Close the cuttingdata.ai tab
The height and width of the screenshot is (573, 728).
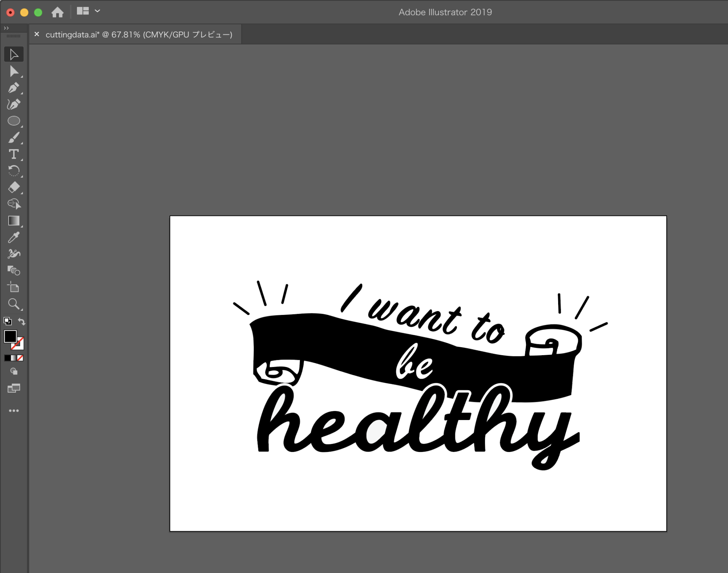tap(37, 34)
